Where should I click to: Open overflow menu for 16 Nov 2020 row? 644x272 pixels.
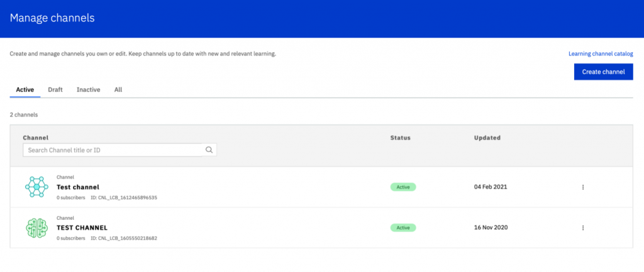pos(583,227)
